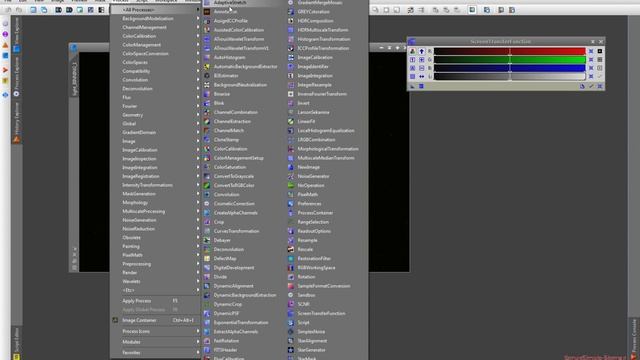The image size is (640, 360).
Task: Click the SampleFormatConversion process icon
Action: tap(291, 286)
